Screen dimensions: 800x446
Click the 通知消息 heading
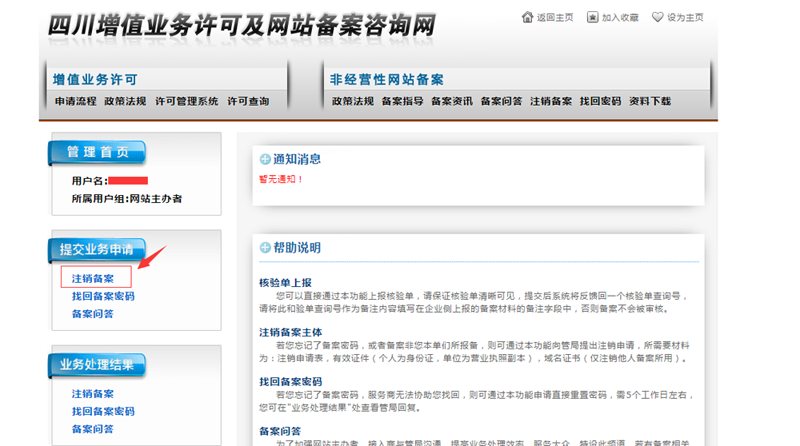[297, 159]
